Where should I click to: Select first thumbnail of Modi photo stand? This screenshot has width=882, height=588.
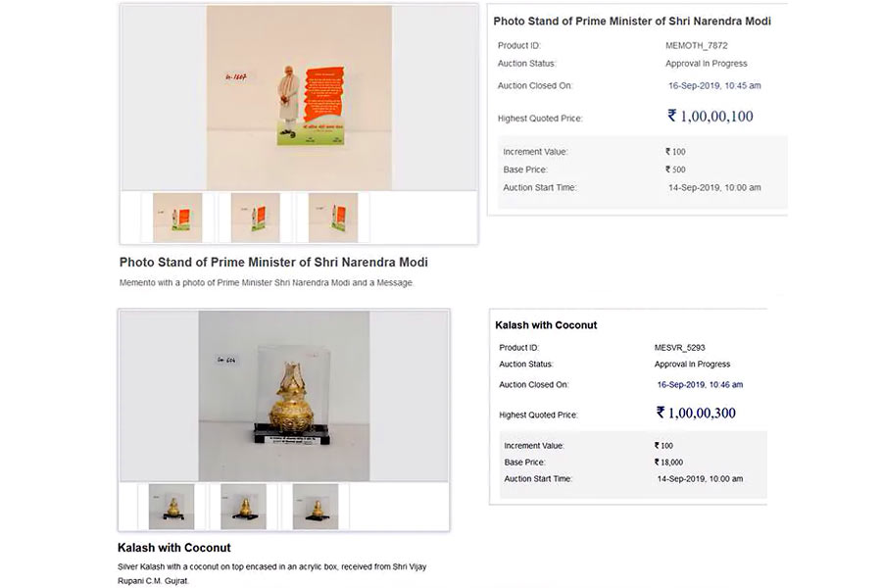pos(177,218)
